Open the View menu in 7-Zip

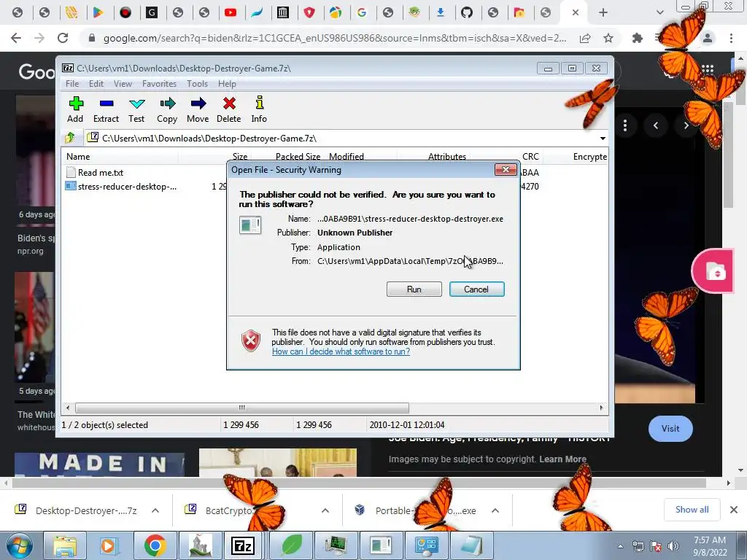click(123, 84)
